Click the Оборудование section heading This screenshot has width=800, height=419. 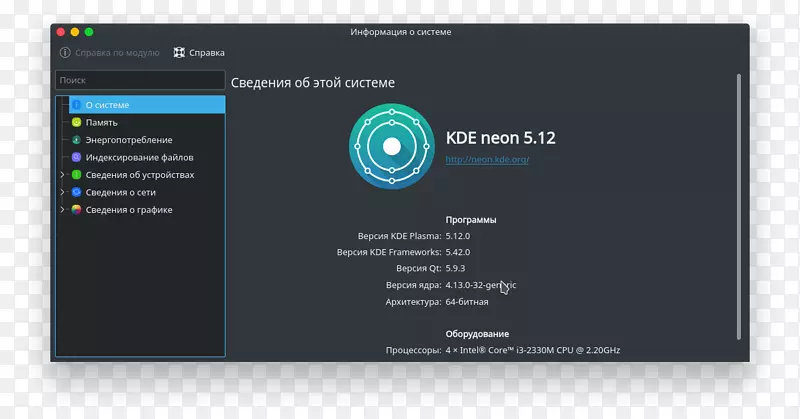(477, 334)
